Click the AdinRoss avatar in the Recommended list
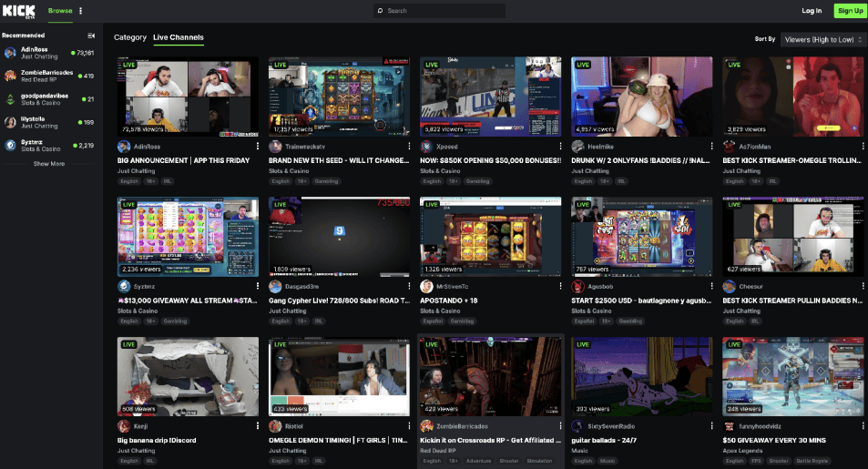The image size is (868, 469). (10, 53)
